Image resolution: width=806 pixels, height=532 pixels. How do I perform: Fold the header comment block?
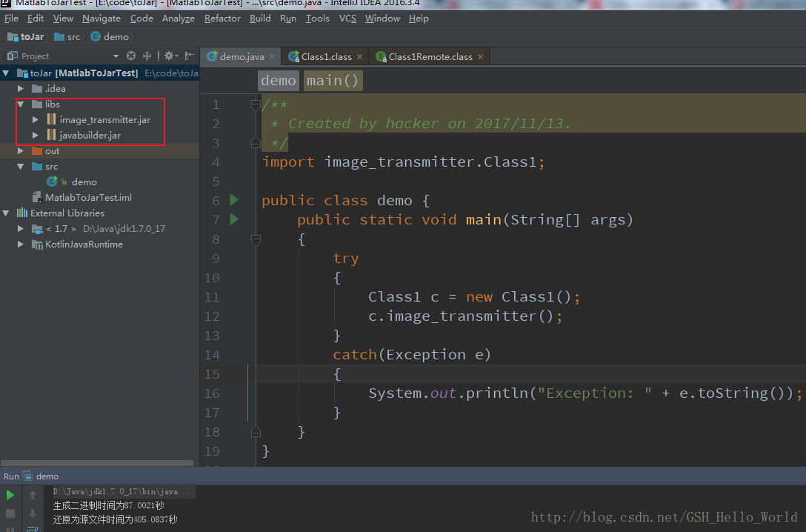(x=256, y=105)
